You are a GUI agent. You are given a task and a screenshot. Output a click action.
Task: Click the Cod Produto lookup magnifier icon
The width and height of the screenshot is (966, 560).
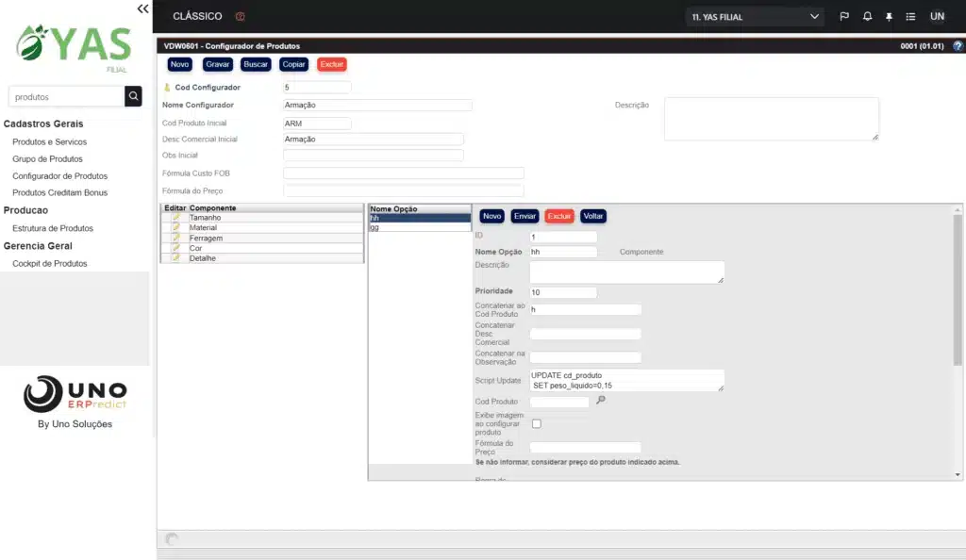601,400
